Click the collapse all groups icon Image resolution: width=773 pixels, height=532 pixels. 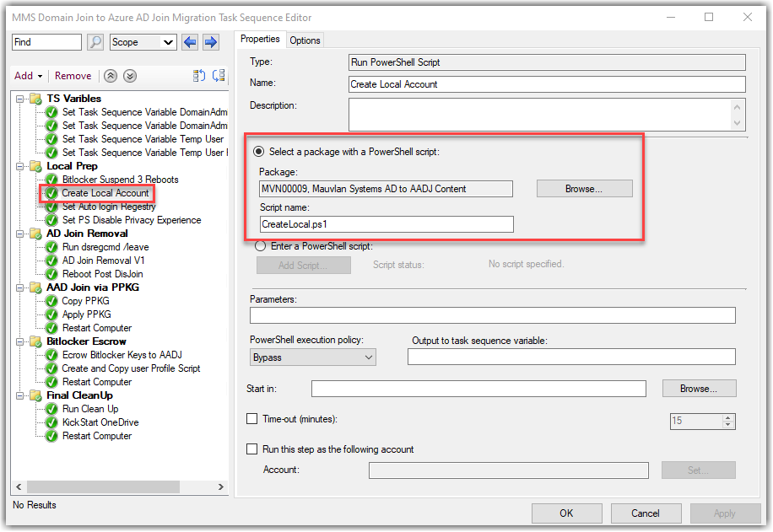click(x=219, y=76)
